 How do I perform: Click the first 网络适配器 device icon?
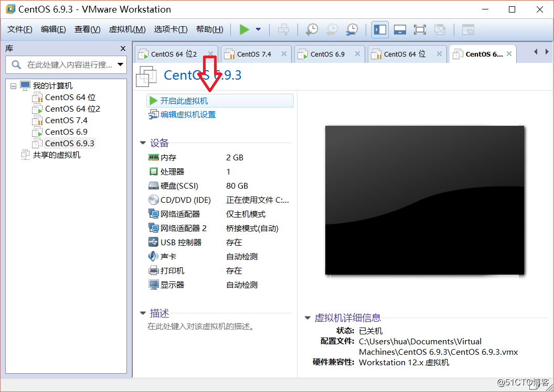pyautogui.click(x=153, y=214)
